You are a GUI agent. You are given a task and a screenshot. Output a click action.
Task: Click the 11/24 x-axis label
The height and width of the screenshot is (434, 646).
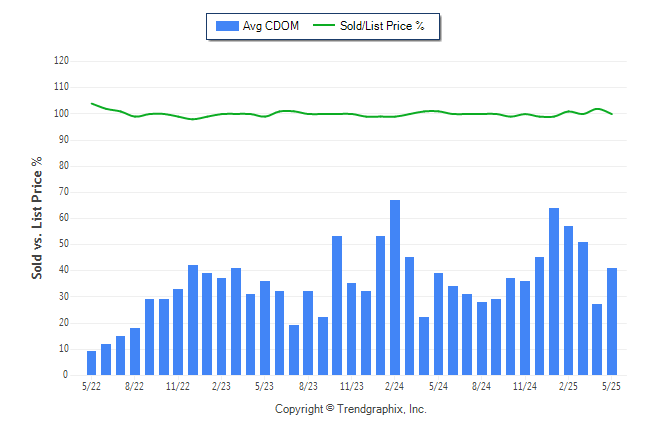(525, 386)
